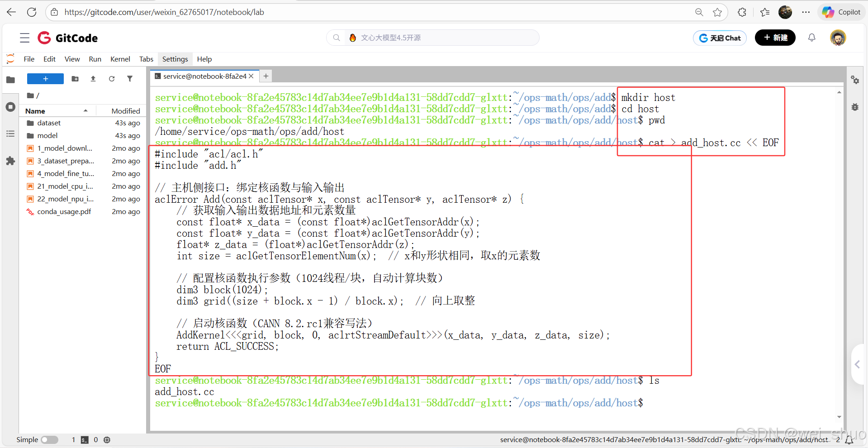Select the model folder
This screenshot has height=448, width=868.
point(83,136)
